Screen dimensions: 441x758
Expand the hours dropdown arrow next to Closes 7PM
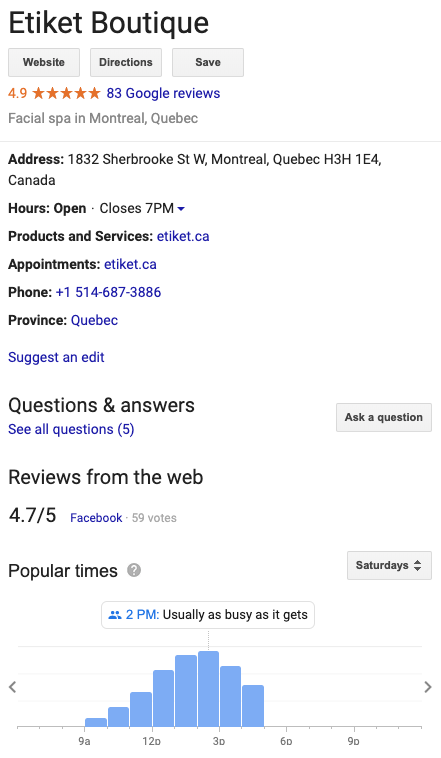(181, 209)
